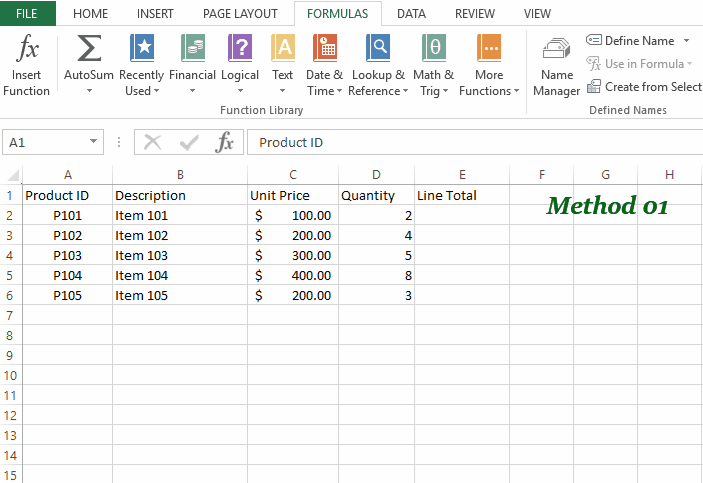Open More Functions icon
This screenshot has width=703, height=483.
[489, 48]
